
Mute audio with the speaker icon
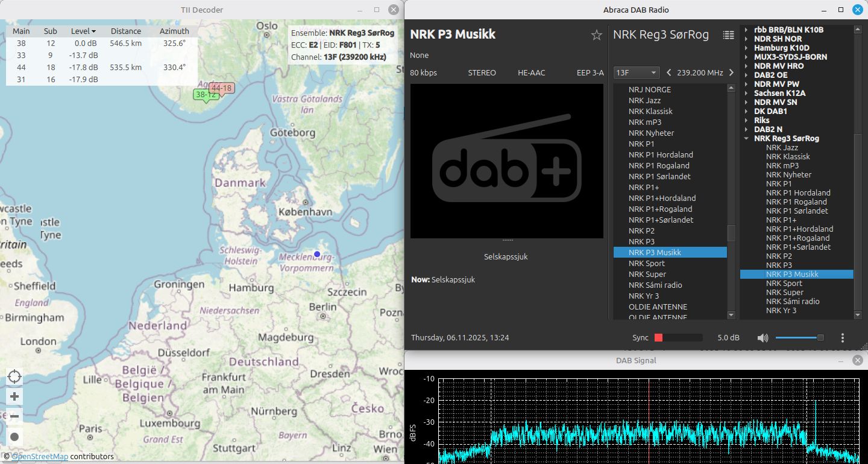pyautogui.click(x=763, y=338)
